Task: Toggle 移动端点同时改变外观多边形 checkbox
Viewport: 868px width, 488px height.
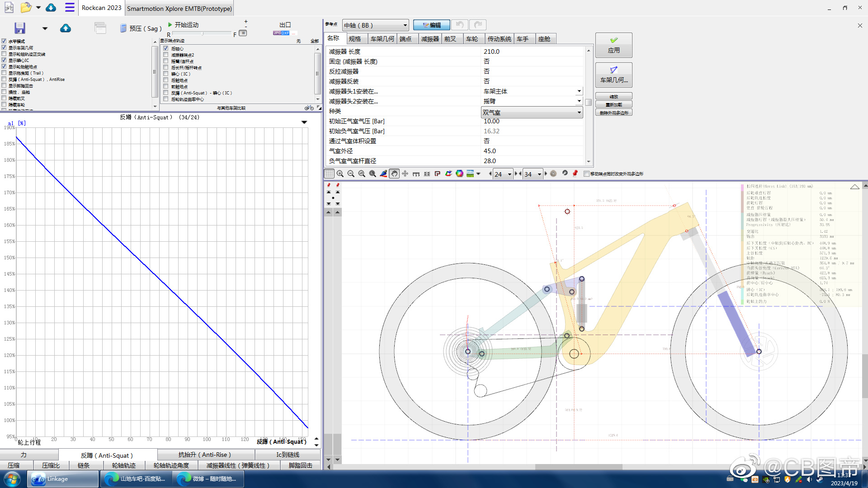Action: [586, 174]
